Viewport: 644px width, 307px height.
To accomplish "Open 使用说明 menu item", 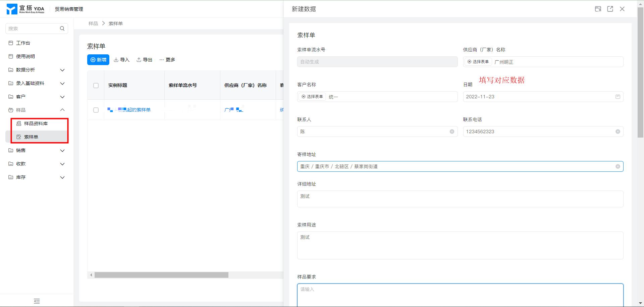I will (37, 56).
